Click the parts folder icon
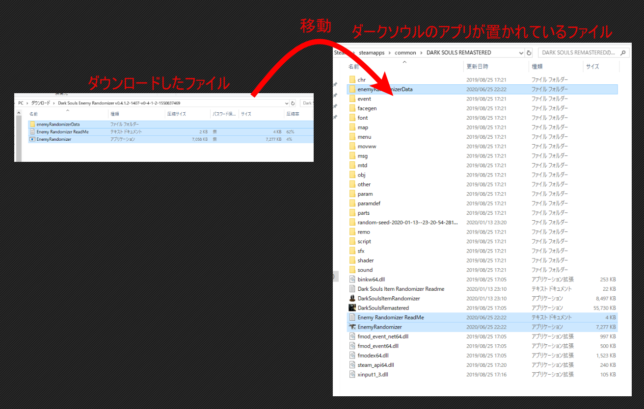644x409 pixels. (352, 213)
